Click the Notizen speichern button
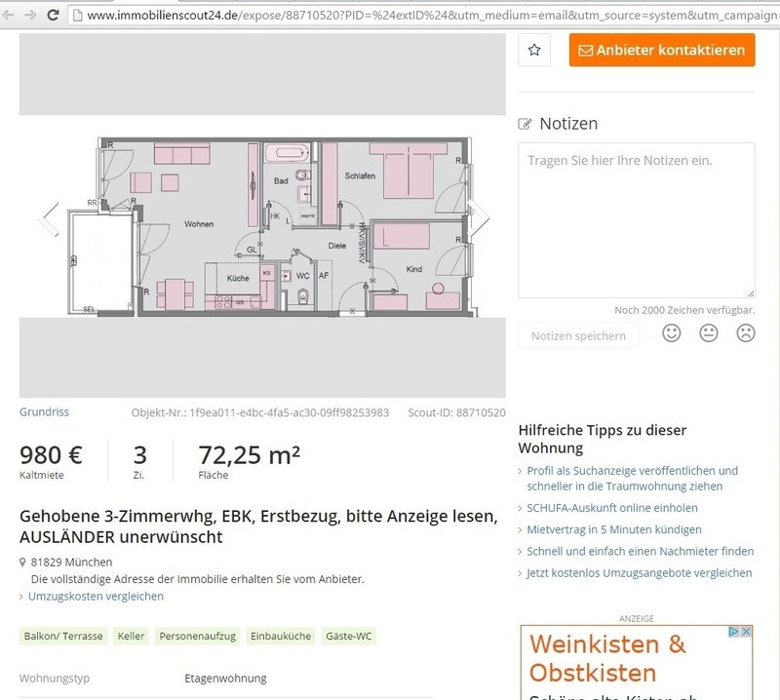The height and width of the screenshot is (700, 780). [x=578, y=335]
